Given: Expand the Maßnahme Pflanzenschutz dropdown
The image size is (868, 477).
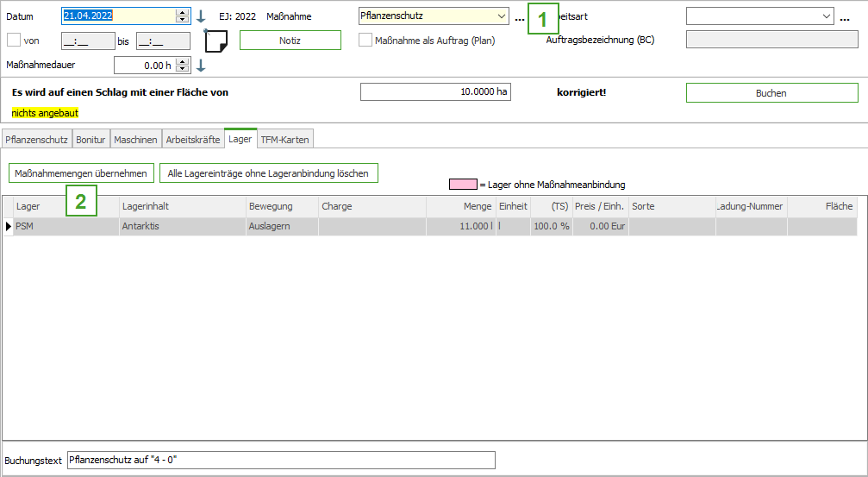Looking at the screenshot, I should (502, 16).
